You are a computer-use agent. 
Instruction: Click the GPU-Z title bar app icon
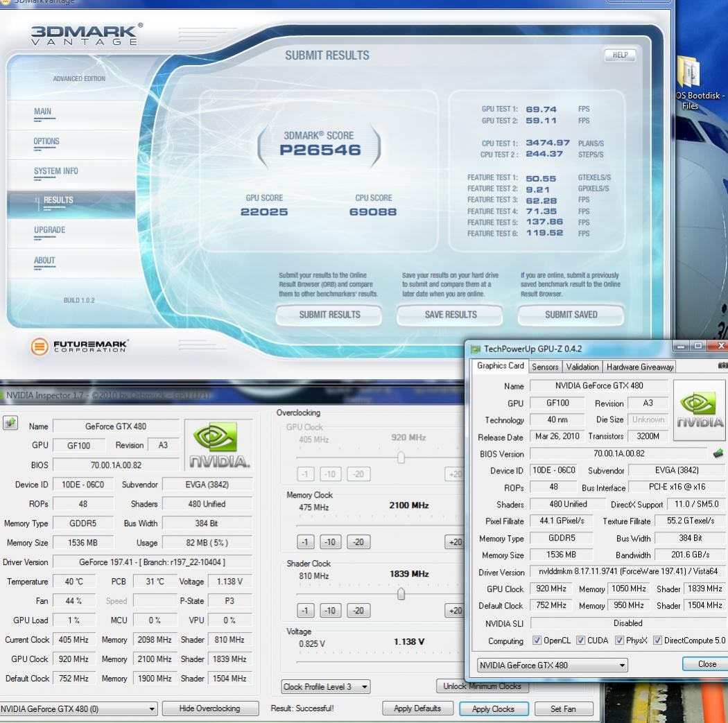tap(476, 349)
